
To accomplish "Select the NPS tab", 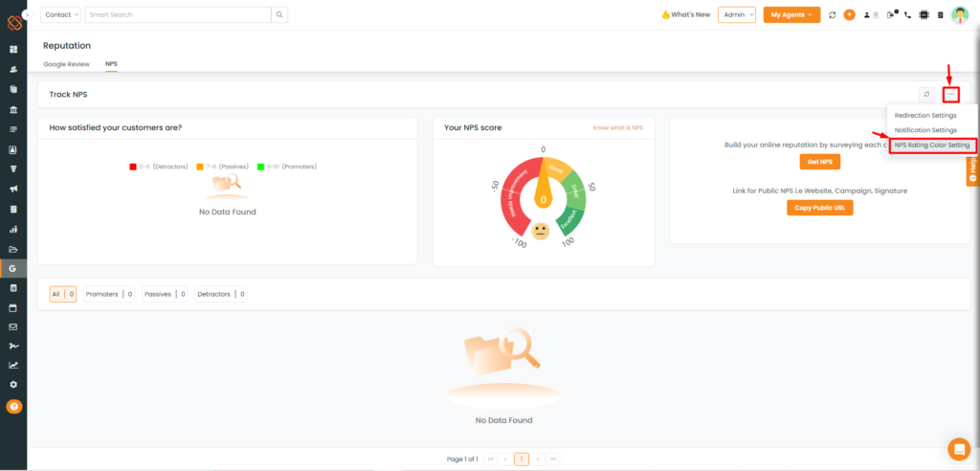I will coord(111,64).
